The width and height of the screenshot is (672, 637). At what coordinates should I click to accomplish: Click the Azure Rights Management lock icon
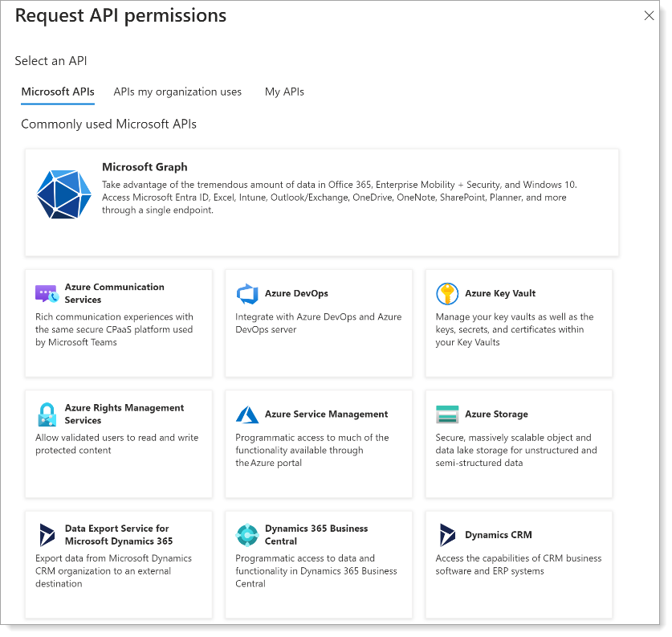click(x=47, y=414)
